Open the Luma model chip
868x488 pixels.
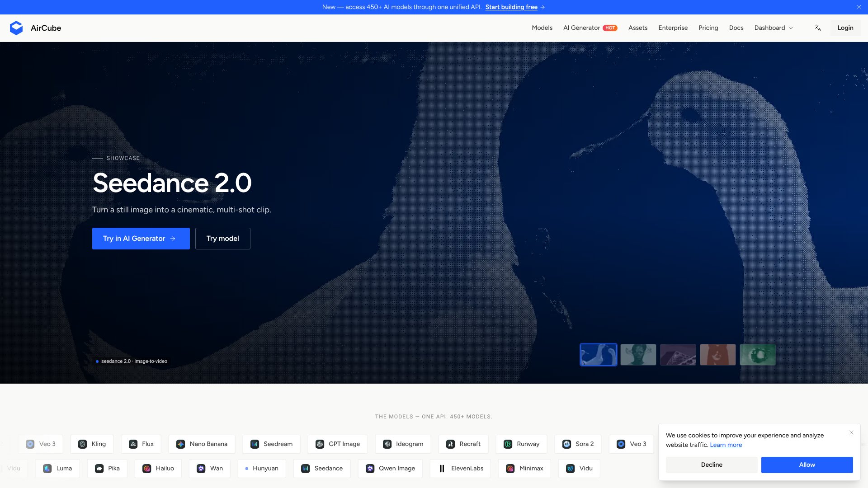[57, 469]
